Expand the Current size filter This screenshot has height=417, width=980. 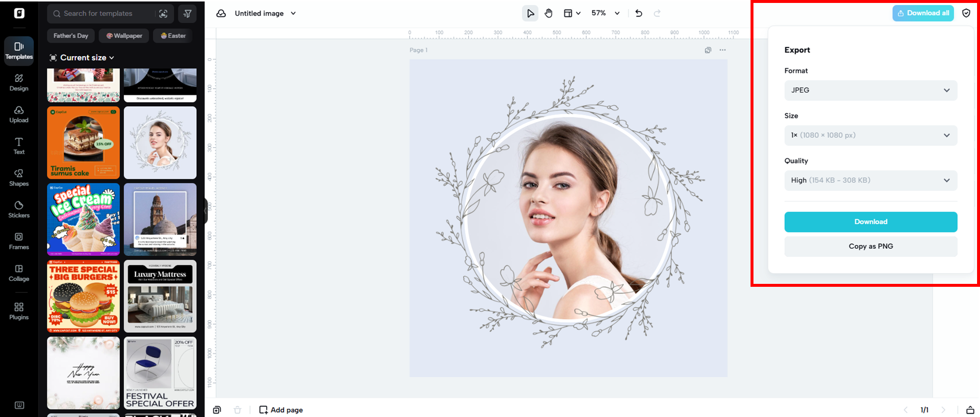click(82, 58)
